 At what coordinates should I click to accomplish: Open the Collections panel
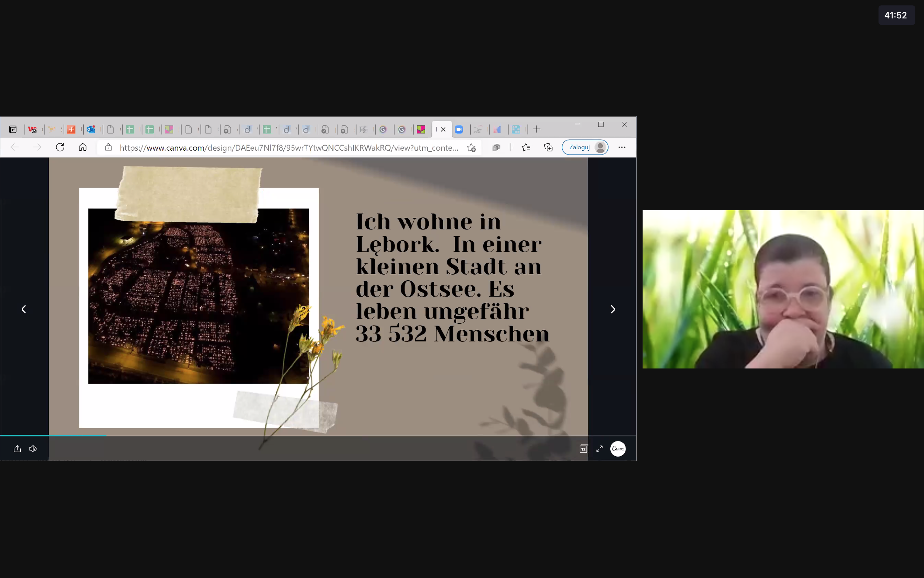(x=548, y=147)
